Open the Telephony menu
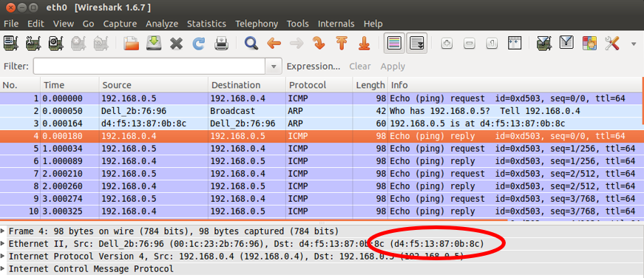Image resolution: width=644 pixels, height=278 pixels. (x=257, y=24)
